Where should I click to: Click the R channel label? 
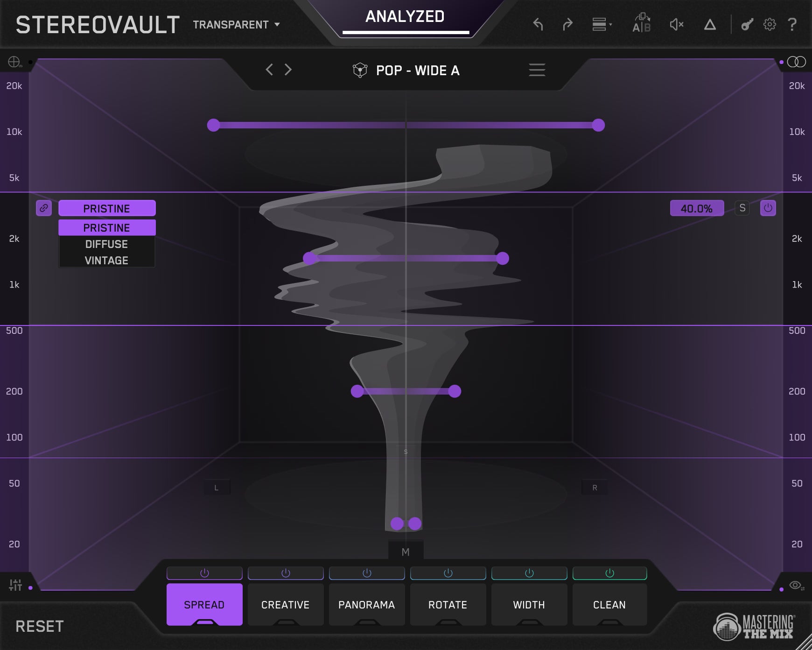click(595, 487)
